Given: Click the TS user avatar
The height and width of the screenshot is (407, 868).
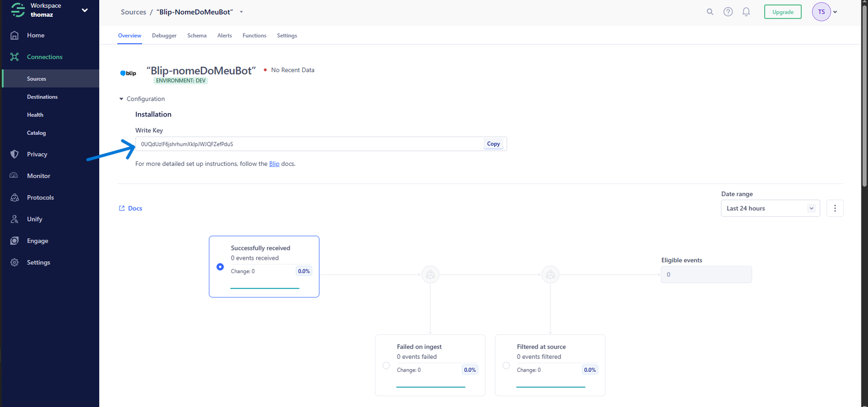Looking at the screenshot, I should point(821,11).
